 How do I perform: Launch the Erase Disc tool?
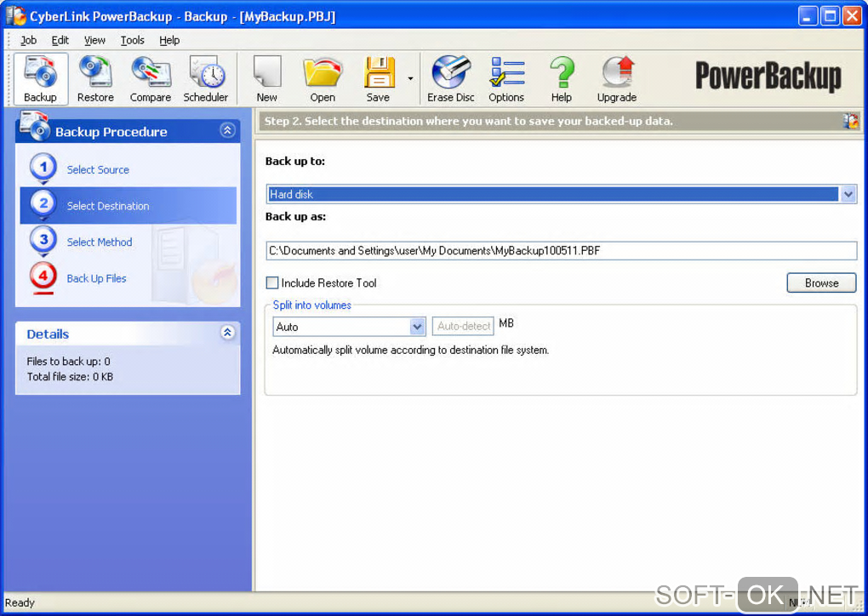pos(451,78)
